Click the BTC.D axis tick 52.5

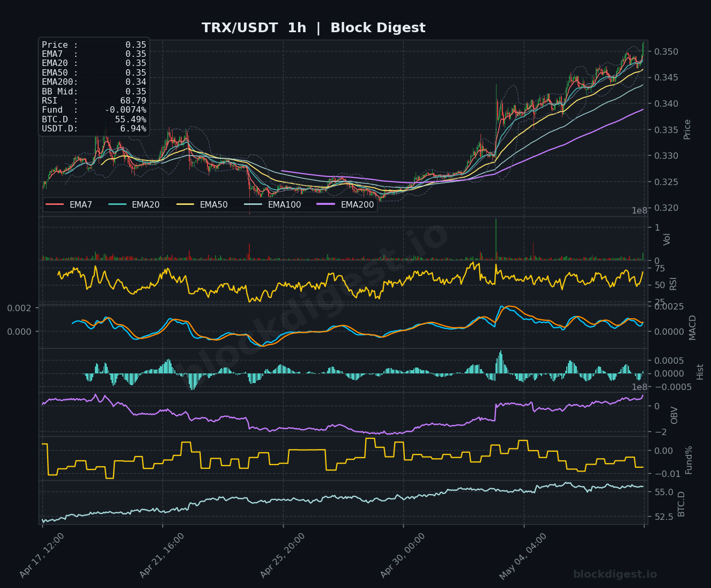[664, 517]
